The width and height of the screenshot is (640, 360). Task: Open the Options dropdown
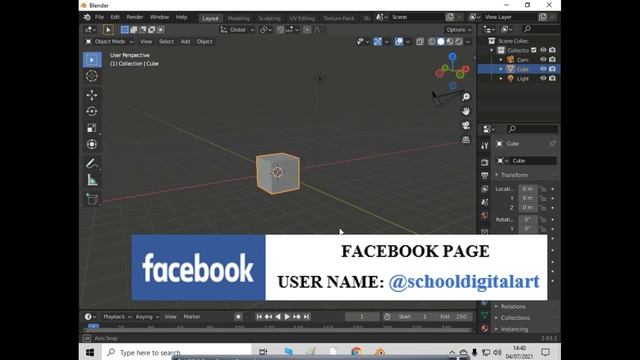coord(458,30)
